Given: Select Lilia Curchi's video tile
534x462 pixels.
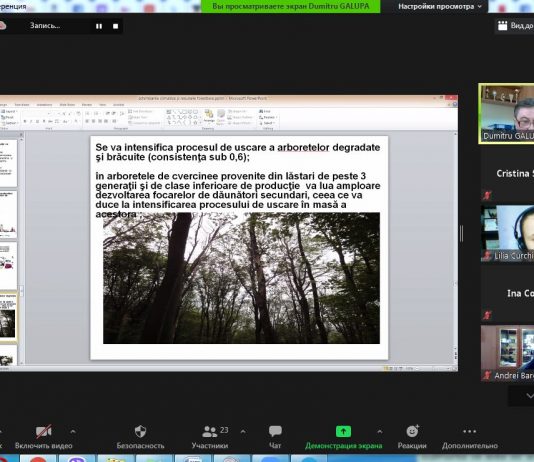Looking at the screenshot, I should 507,233.
